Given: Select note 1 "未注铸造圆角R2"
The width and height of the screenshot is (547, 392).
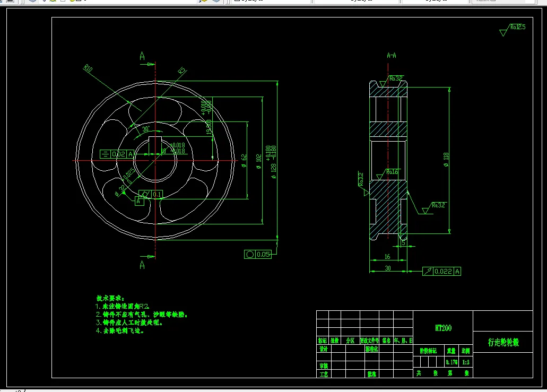Looking at the screenshot, I should coord(123,306).
